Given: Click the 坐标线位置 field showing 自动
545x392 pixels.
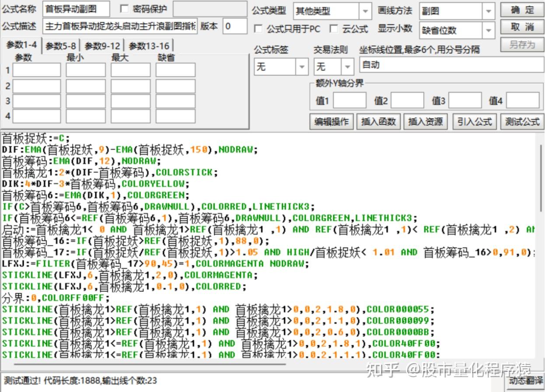Looking at the screenshot, I should click(452, 65).
